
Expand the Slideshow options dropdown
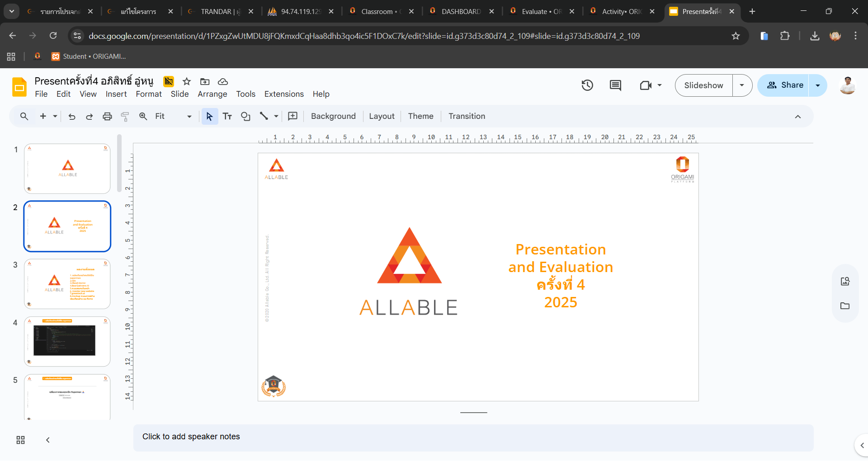point(742,85)
